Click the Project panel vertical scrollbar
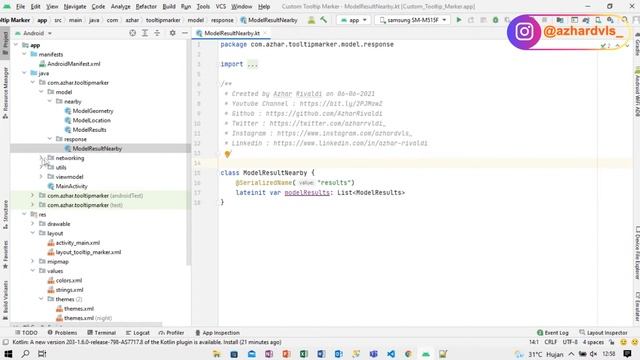This screenshot has height=360, width=640. pyautogui.click(x=189, y=153)
